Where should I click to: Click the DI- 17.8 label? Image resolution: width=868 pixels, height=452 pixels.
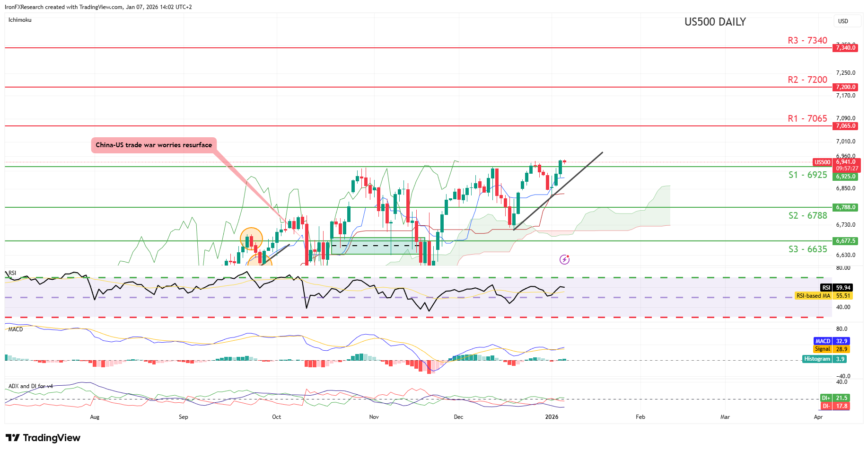click(x=835, y=406)
